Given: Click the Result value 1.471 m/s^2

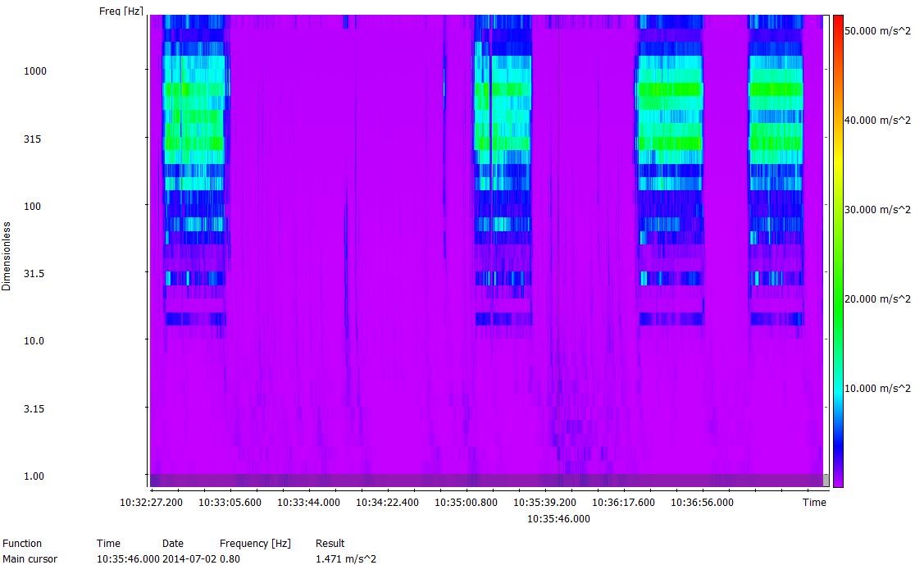Looking at the screenshot, I should pos(346,559).
